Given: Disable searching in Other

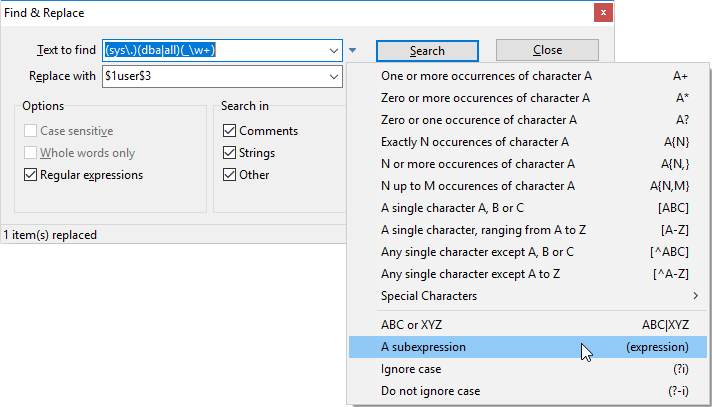Looking at the screenshot, I should 230,175.
